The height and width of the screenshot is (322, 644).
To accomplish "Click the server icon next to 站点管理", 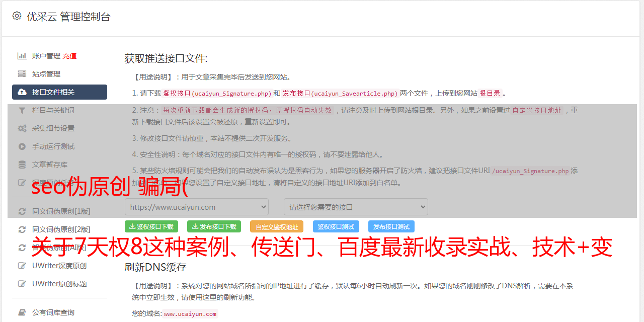I will 22,74.
